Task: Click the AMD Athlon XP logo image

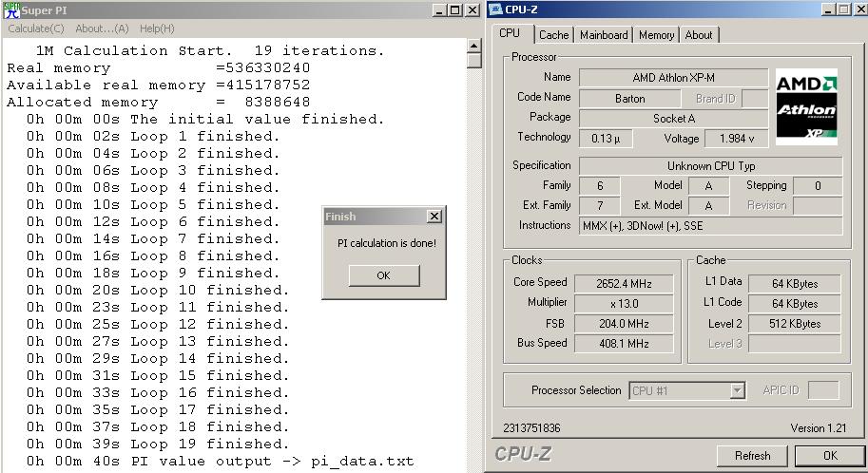Action: [806, 106]
